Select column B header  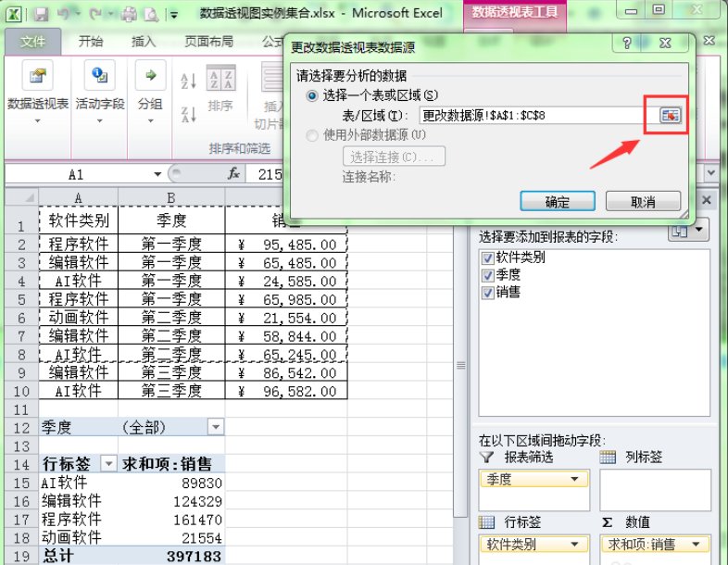[171, 197]
